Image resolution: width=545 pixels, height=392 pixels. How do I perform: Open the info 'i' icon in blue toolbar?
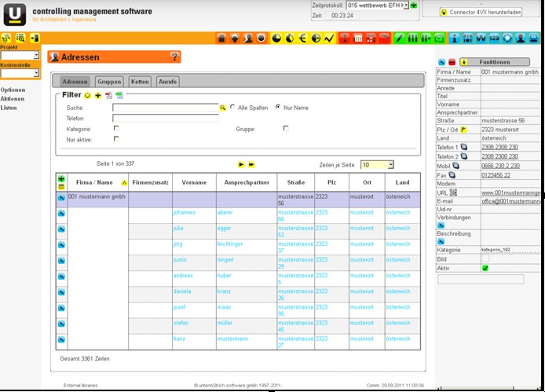click(x=454, y=38)
